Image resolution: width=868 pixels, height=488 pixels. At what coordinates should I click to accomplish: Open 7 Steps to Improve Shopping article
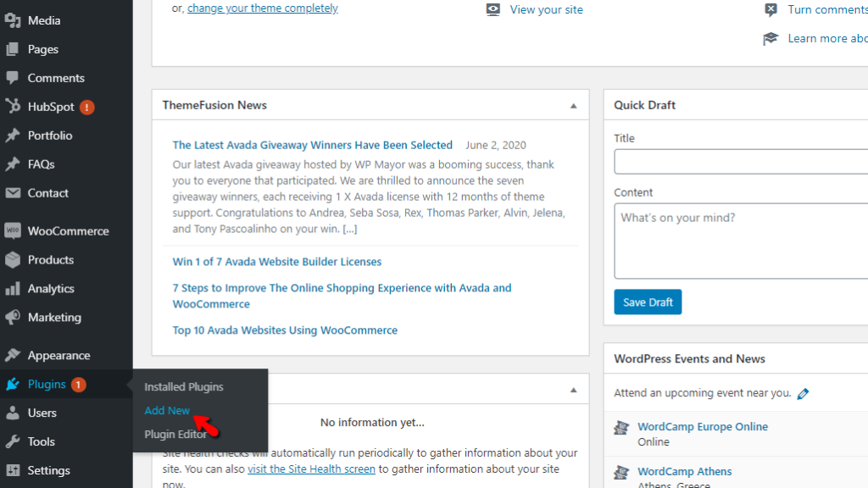pos(342,296)
